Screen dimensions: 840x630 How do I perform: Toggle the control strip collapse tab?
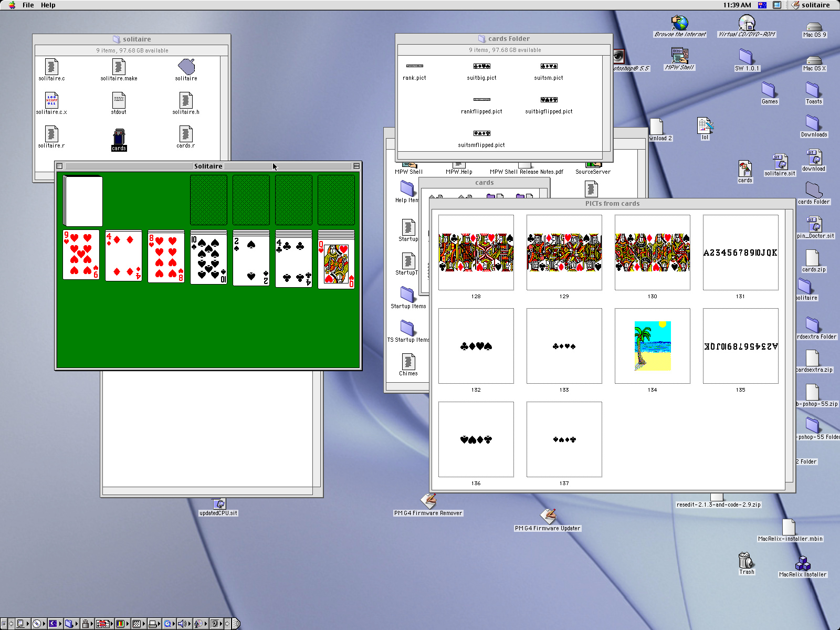click(236, 624)
